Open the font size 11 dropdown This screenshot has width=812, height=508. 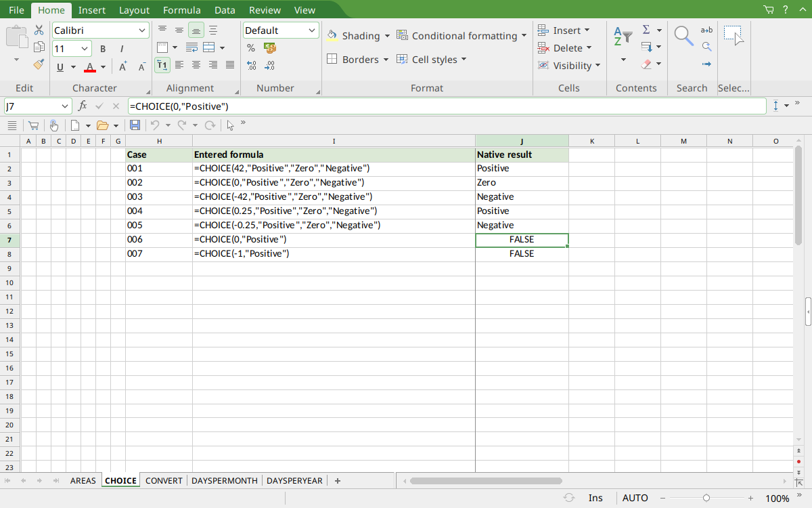tap(85, 49)
